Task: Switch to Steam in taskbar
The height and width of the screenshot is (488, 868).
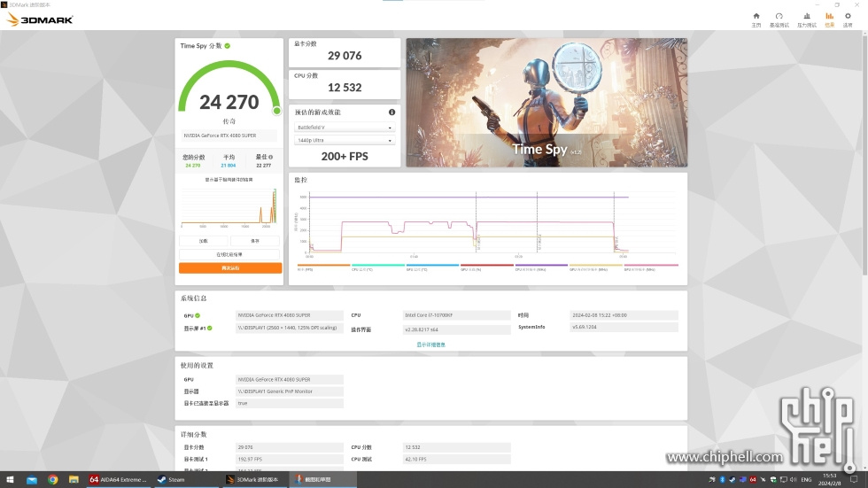Action: coord(185,480)
